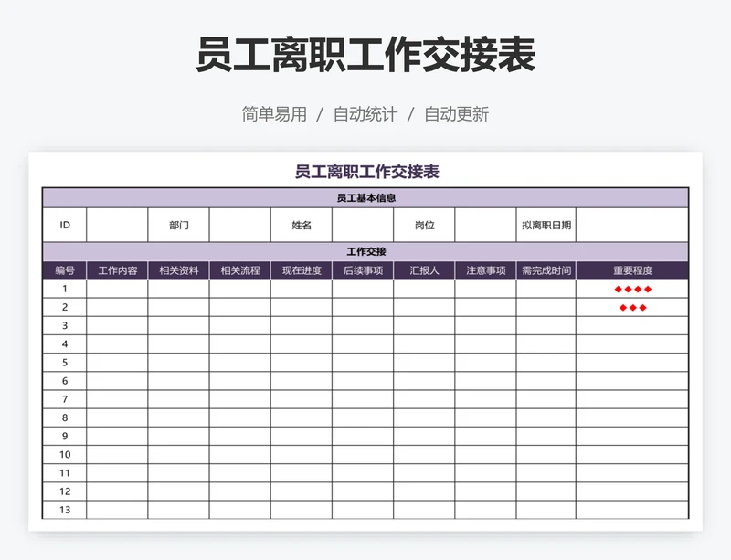Select row number 13 cell
Screen dimensions: 731x560
click(x=64, y=510)
